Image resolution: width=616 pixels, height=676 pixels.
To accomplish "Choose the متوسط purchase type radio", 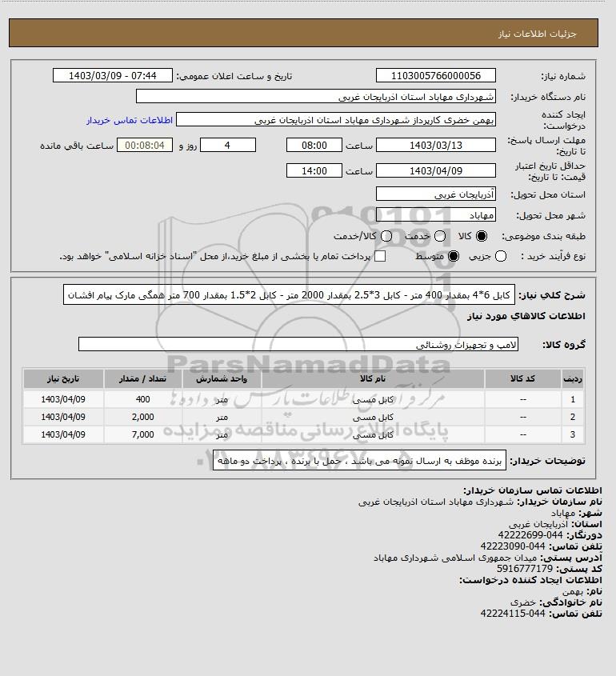I will [454, 257].
